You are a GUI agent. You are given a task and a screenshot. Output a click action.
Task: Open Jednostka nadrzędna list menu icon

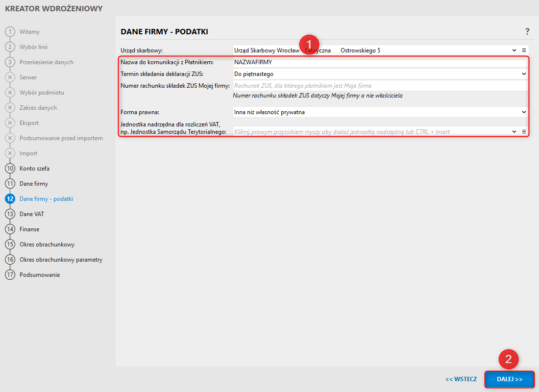click(x=524, y=132)
